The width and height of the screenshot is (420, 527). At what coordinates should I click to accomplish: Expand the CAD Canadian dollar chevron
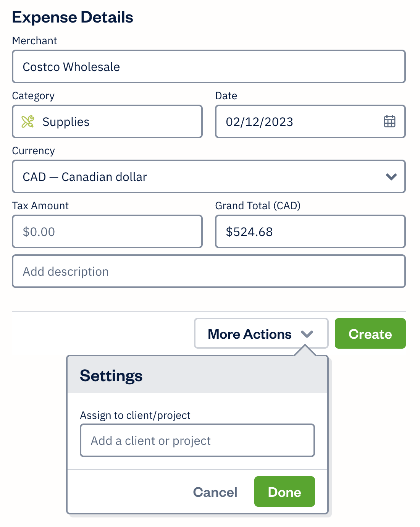391,177
